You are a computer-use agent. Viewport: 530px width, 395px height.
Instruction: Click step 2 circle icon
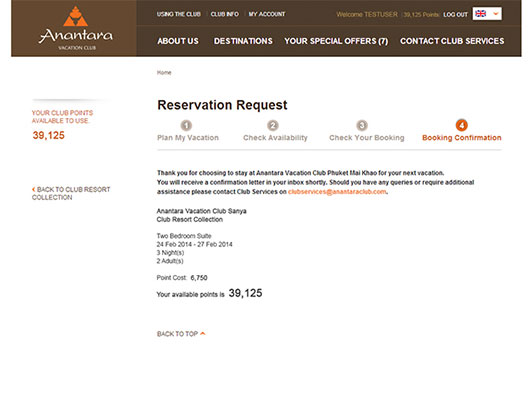point(273,125)
